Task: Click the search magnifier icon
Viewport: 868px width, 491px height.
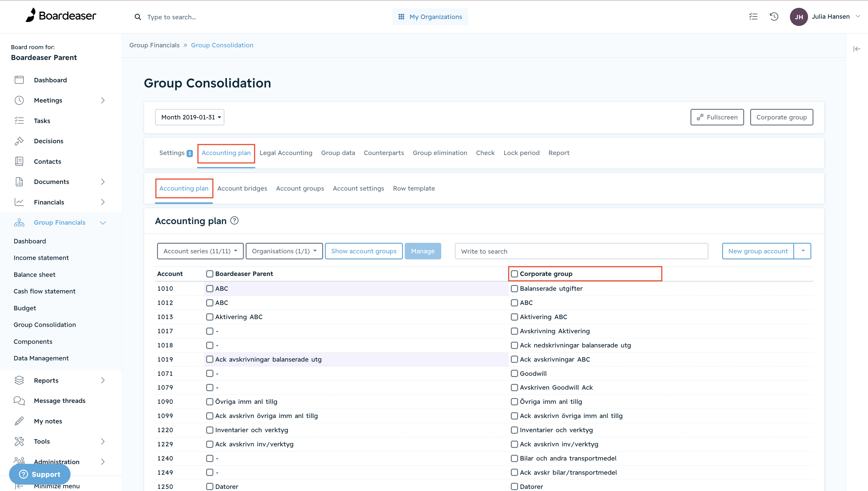Action: pyautogui.click(x=138, y=17)
